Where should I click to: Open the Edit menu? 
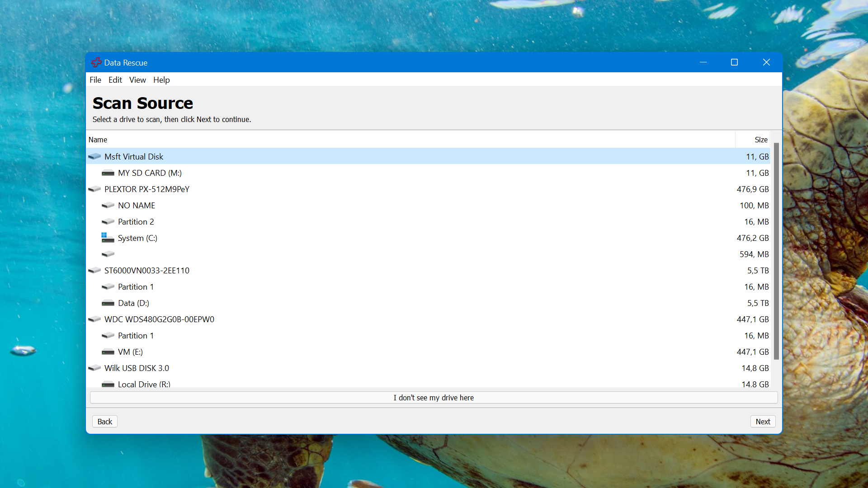click(x=115, y=80)
